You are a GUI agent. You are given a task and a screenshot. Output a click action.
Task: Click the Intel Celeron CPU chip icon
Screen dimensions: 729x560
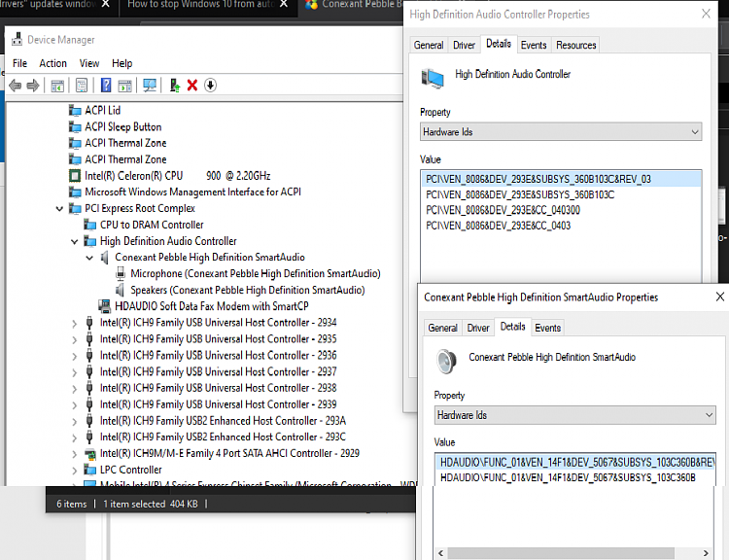pos(75,176)
